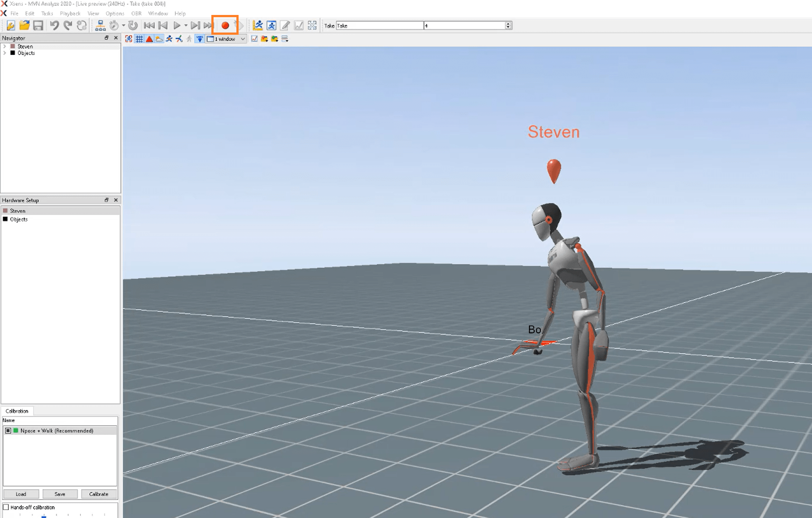Image resolution: width=812 pixels, height=518 pixels.
Task: Click the Record button on the toolbar
Action: [x=226, y=26]
